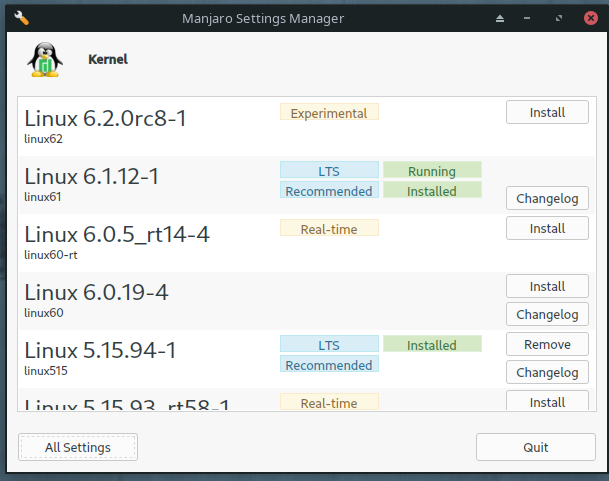The height and width of the screenshot is (481, 609).
Task: Show the Changelog for Linux 5.15.94-1
Action: tap(547, 372)
